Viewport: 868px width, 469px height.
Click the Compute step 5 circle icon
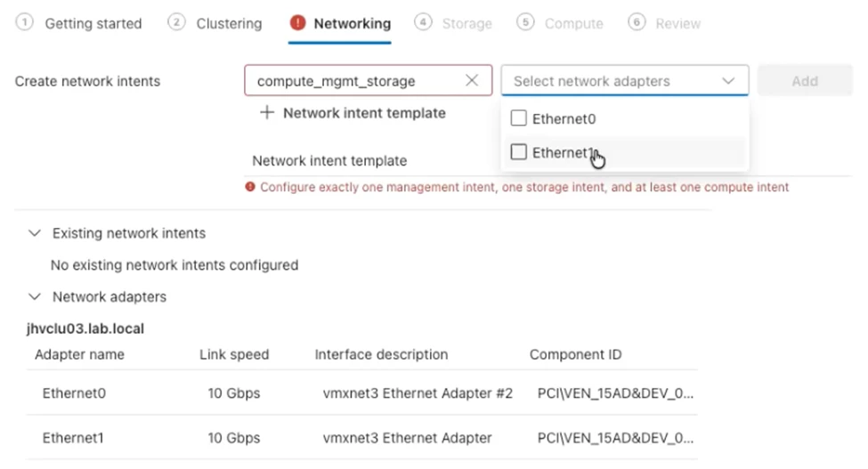pos(525,23)
